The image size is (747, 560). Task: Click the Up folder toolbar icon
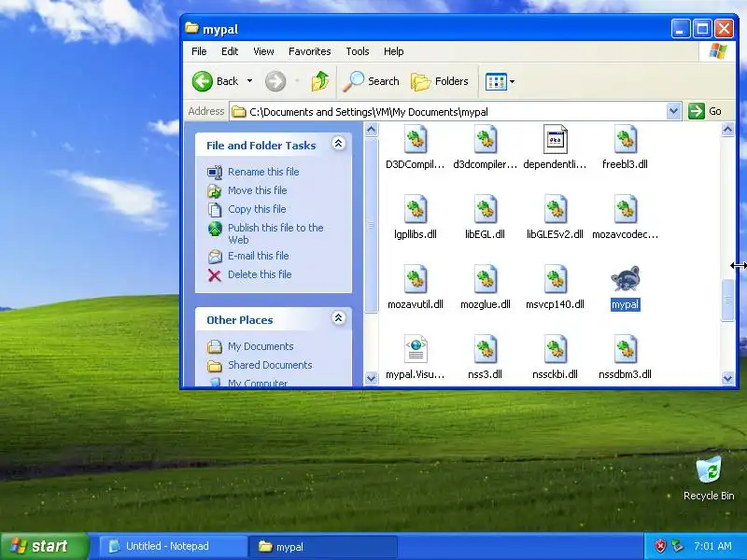click(x=320, y=81)
